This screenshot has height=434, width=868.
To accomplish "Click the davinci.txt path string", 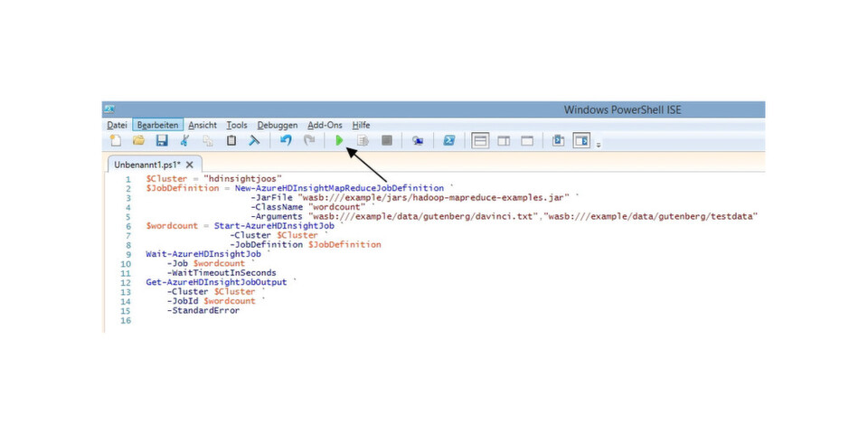I will (x=423, y=216).
